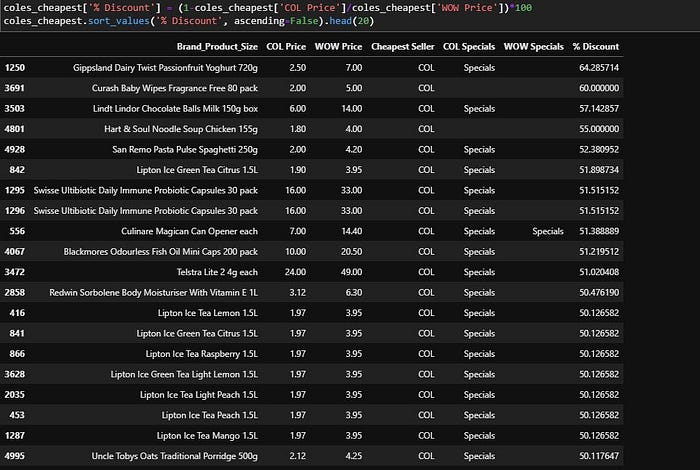Click WOW Price 4.20 cell
700x470 pixels.
point(354,150)
